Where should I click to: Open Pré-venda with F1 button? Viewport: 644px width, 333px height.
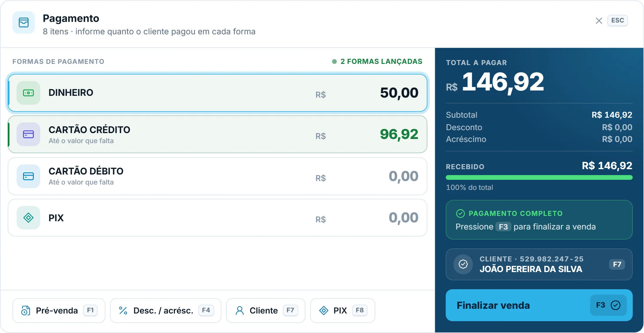coord(59,311)
